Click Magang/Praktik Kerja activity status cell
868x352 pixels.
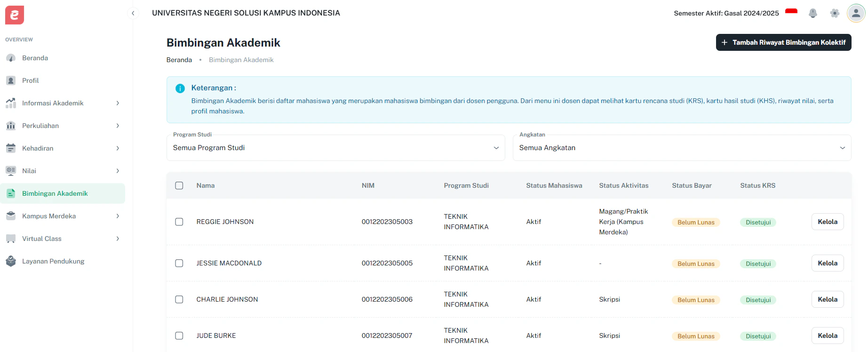coord(623,222)
